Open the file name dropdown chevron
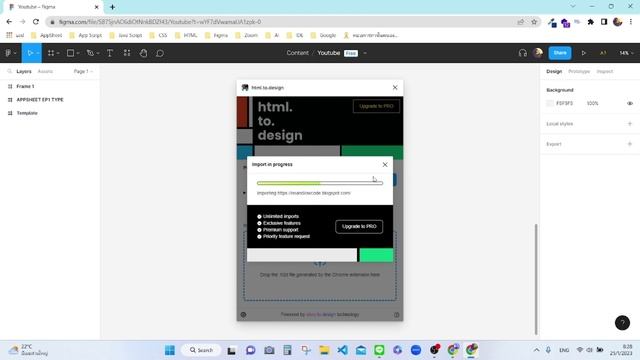Viewport: 640px width, 360px height. [365, 53]
